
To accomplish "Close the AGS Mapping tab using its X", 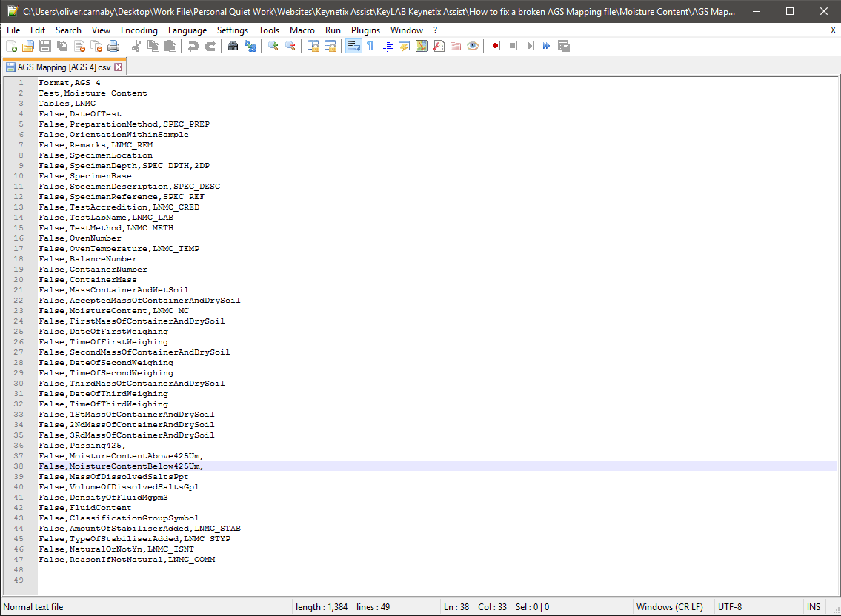I will tap(118, 67).
